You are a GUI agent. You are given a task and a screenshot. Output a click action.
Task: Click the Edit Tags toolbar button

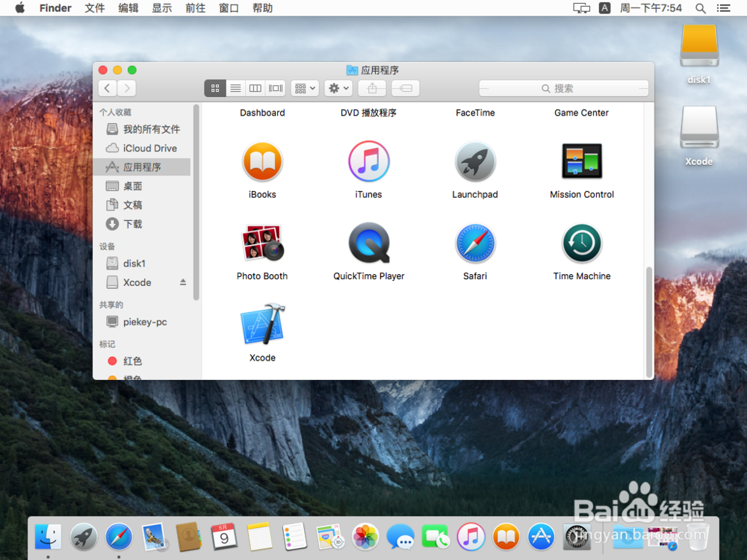406,88
